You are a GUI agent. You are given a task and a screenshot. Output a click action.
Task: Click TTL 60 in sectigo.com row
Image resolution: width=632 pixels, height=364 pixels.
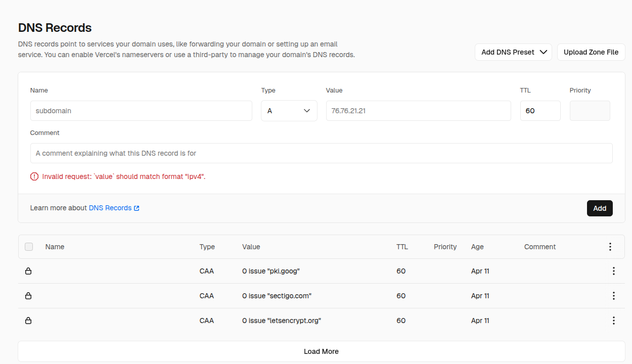401,296
